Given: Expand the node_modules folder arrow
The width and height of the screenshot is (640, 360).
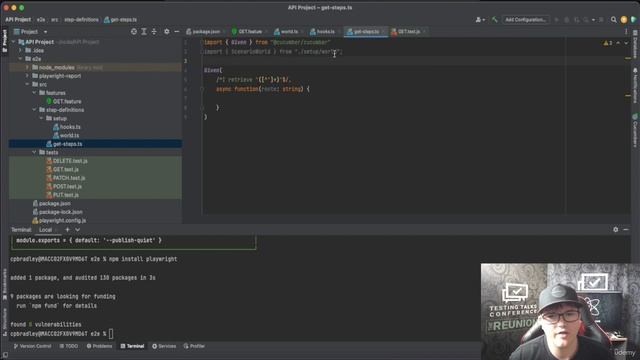Looking at the screenshot, I should pos(27,67).
